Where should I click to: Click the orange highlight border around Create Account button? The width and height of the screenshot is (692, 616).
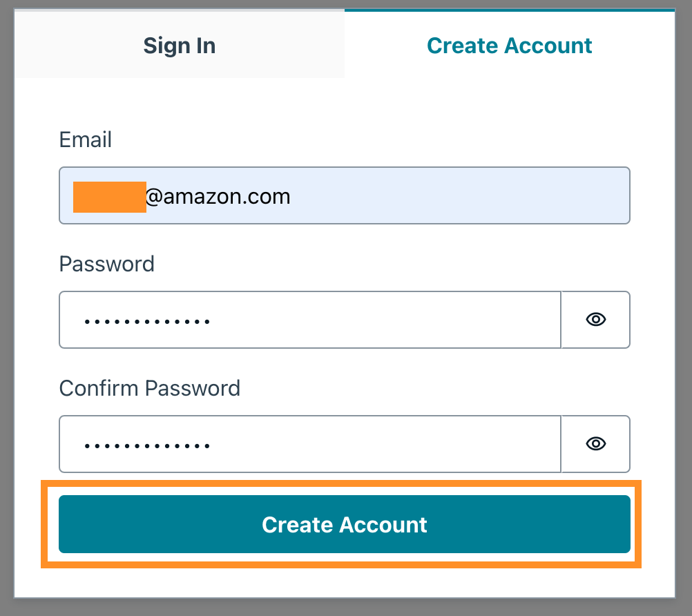click(x=340, y=483)
